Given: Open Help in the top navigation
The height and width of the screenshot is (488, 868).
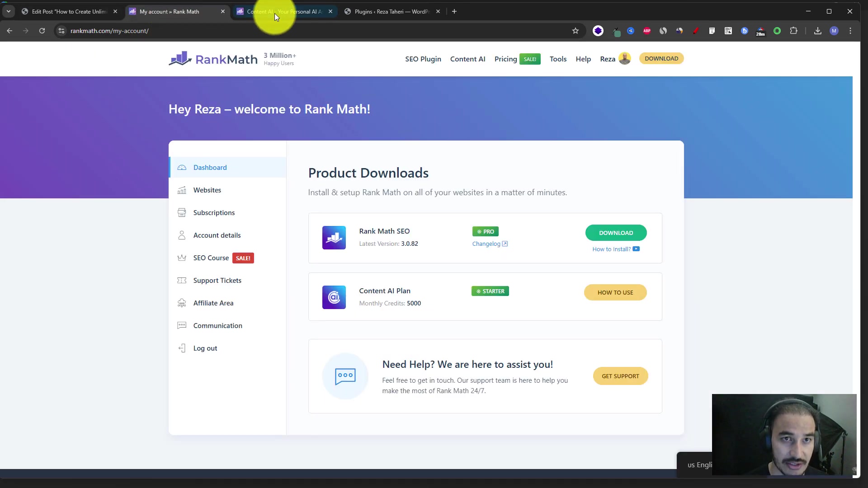Looking at the screenshot, I should (x=583, y=59).
